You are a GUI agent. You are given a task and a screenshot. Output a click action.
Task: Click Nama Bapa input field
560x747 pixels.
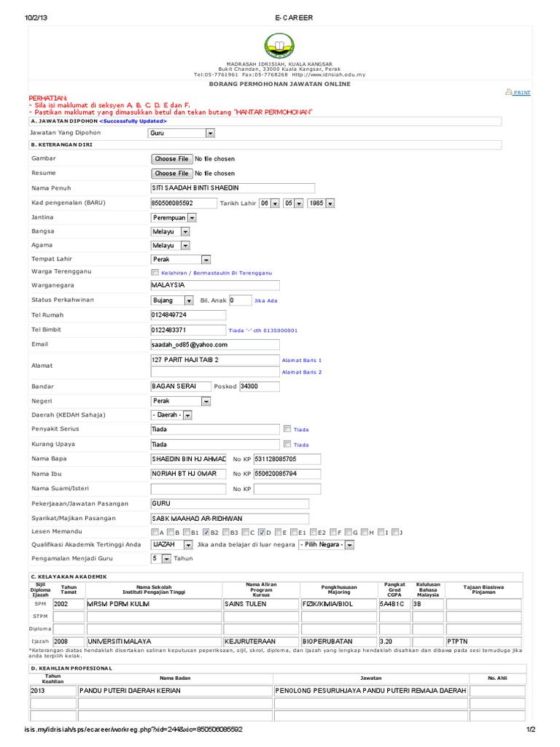[188, 460]
